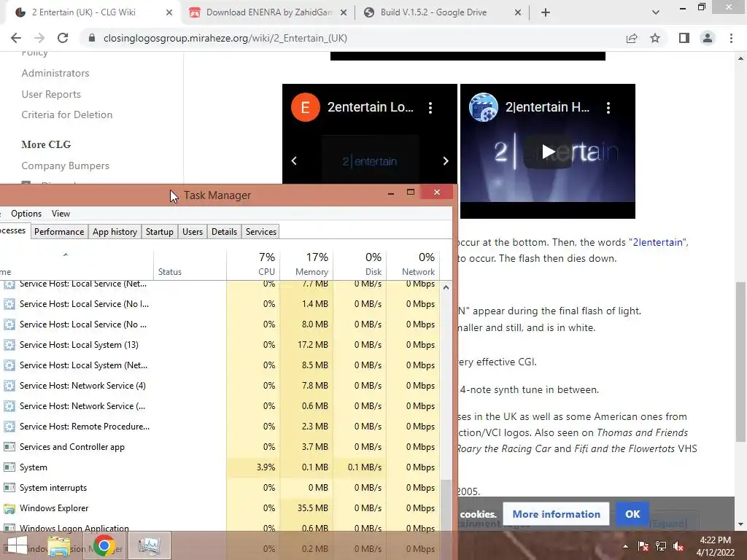This screenshot has width=747, height=560.
Task: Sort processes by Disk column
Action: (x=360, y=264)
